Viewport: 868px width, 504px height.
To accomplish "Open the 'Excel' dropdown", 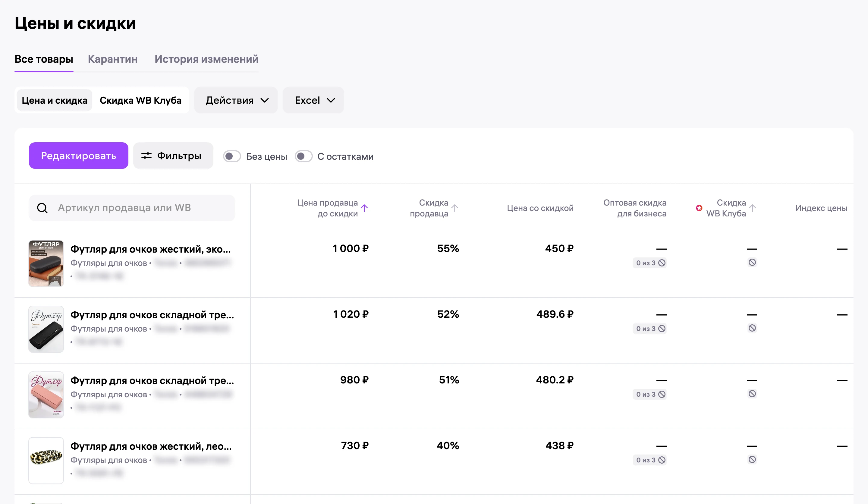I will pos(313,100).
